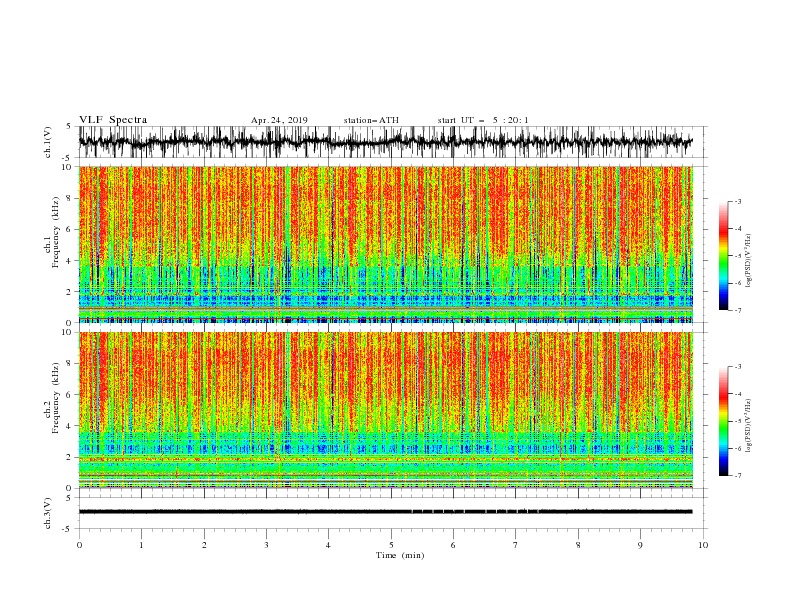The height and width of the screenshot is (612, 792).
Task: Click the lower colorbar's log(PSD) label
Action: [748, 425]
